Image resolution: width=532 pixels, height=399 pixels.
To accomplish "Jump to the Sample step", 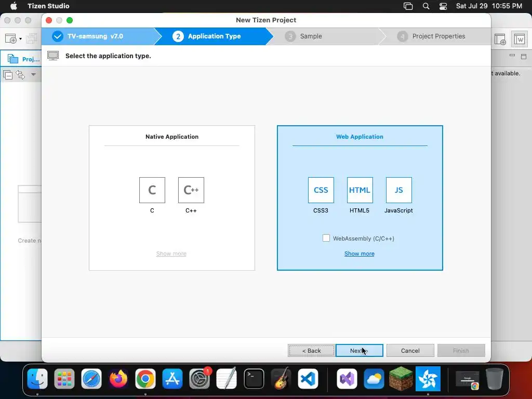I will 311,36.
